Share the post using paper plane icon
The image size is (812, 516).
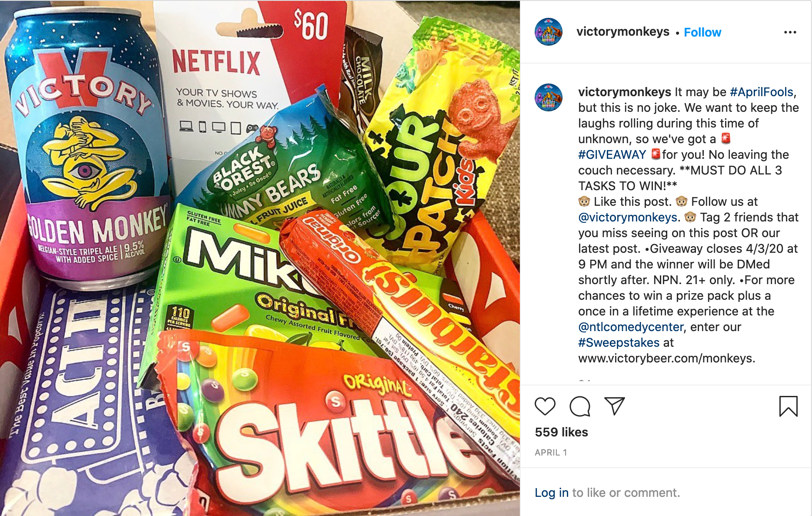pos(615,406)
